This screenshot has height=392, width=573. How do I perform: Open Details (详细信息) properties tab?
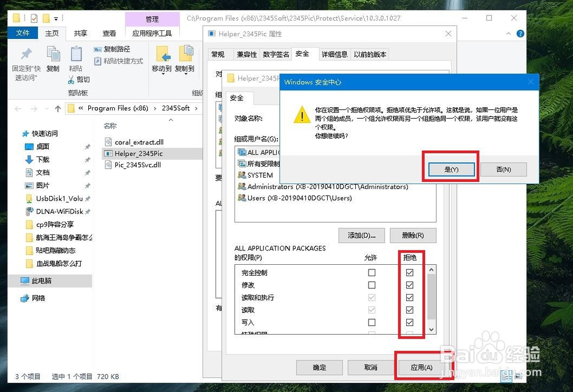click(335, 54)
